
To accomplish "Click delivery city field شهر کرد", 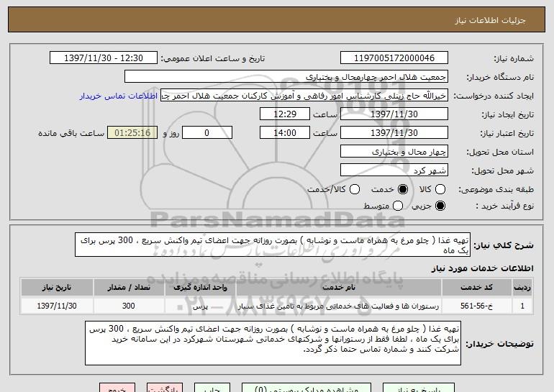I will pyautogui.click(x=394, y=170).
